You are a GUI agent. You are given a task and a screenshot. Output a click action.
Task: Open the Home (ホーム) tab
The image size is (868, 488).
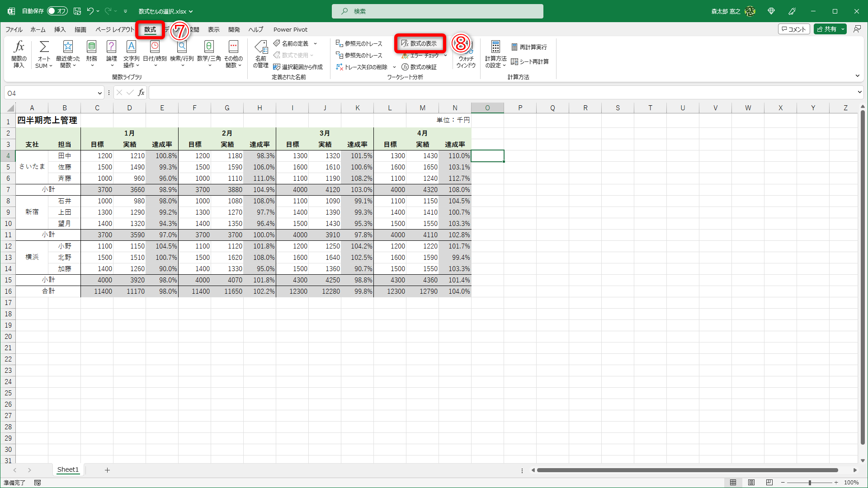38,29
